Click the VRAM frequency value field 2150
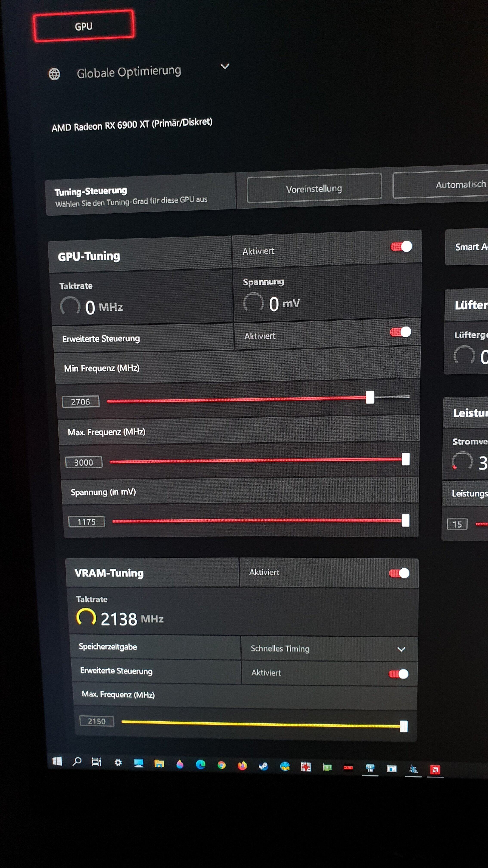Screen dimensions: 488x868 97,721
